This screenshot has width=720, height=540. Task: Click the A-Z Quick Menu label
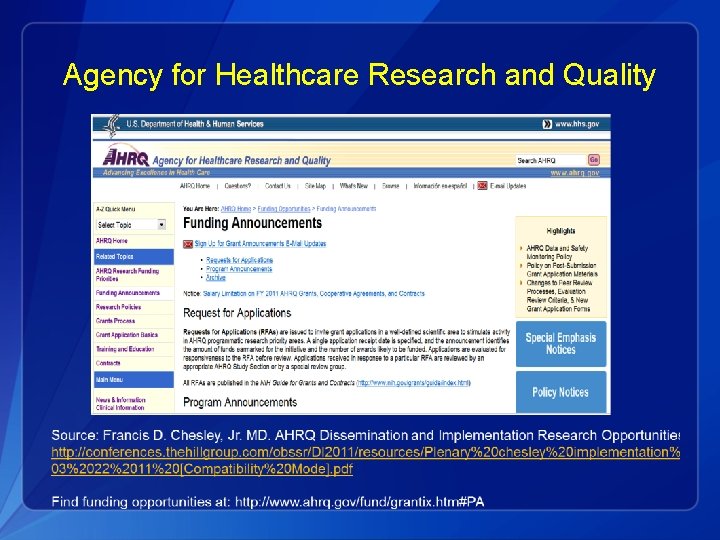pyautogui.click(x=115, y=209)
